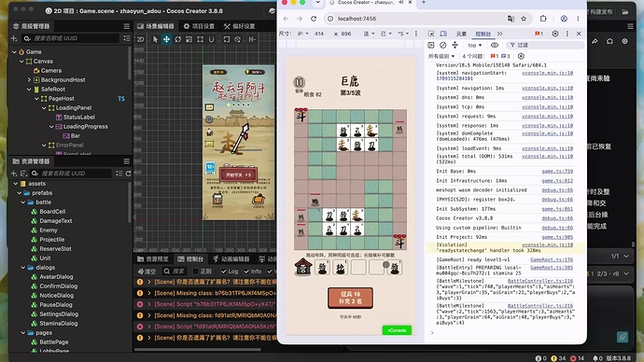Click the 征兵 recruit button in game
The width and height of the screenshot is (644, 362).
pyautogui.click(x=350, y=298)
